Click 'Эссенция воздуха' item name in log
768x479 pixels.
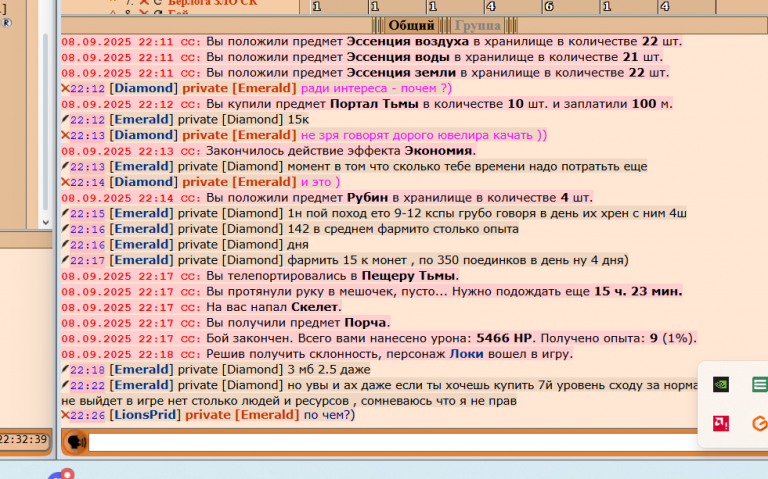click(x=408, y=42)
